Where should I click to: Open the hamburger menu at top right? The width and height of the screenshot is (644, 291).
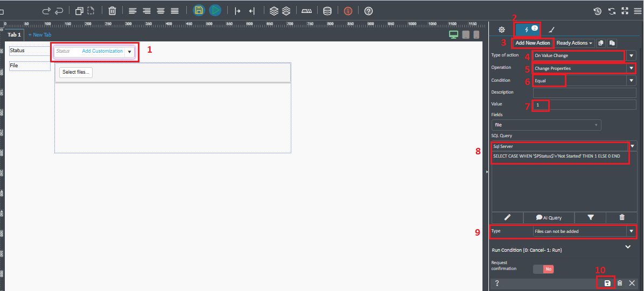[638, 11]
